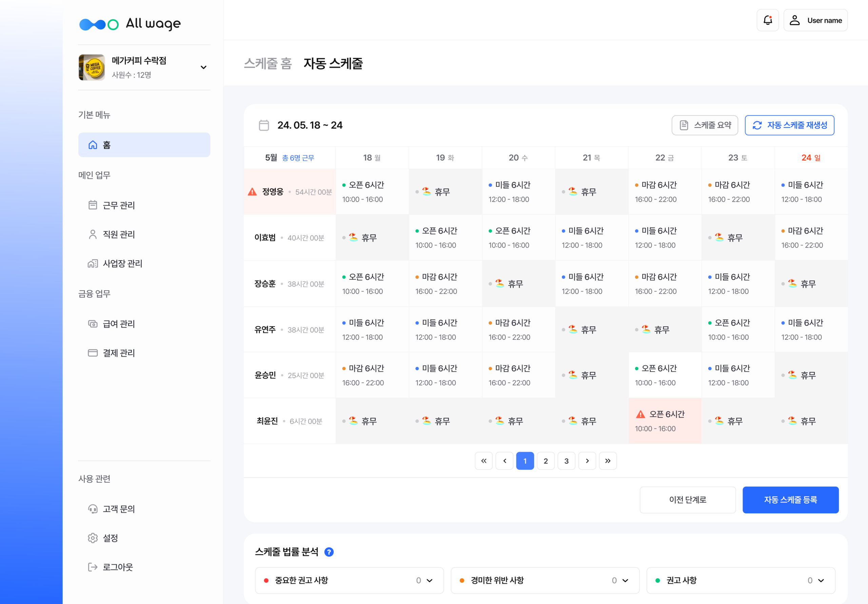Click the warning triangle next to 정영웅
Viewport: 868px width, 604px height.
pyautogui.click(x=252, y=192)
